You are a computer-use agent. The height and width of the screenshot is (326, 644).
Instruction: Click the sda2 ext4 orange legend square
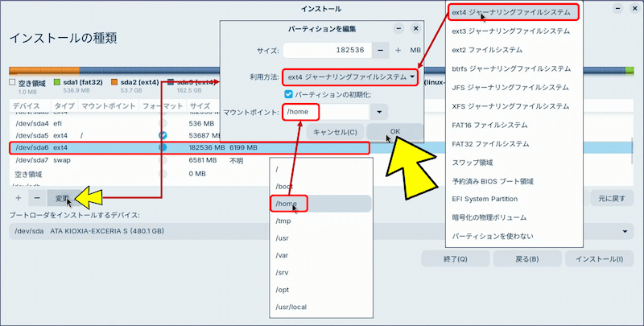115,82
